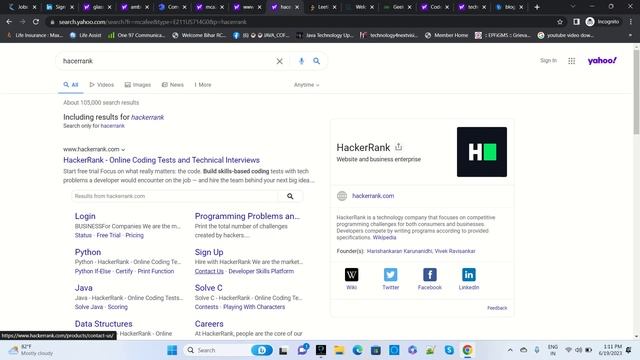Open the More search options menu
This screenshot has height=360, width=640.
click(203, 85)
